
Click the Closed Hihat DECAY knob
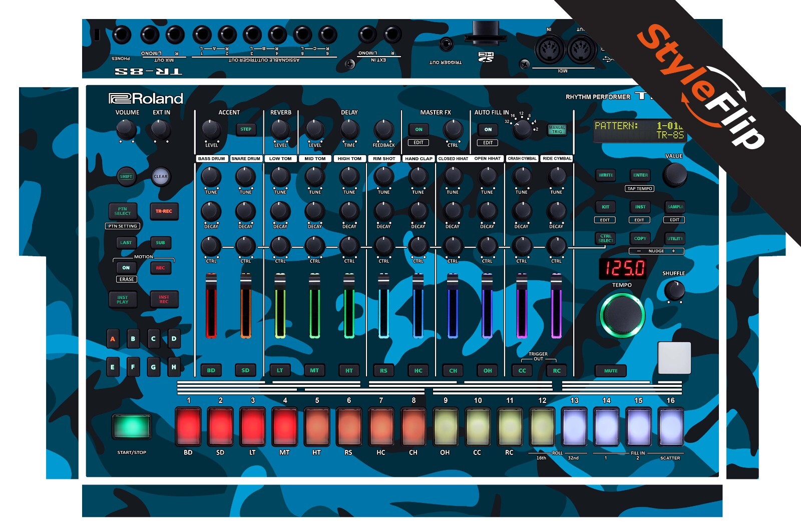coord(453,211)
